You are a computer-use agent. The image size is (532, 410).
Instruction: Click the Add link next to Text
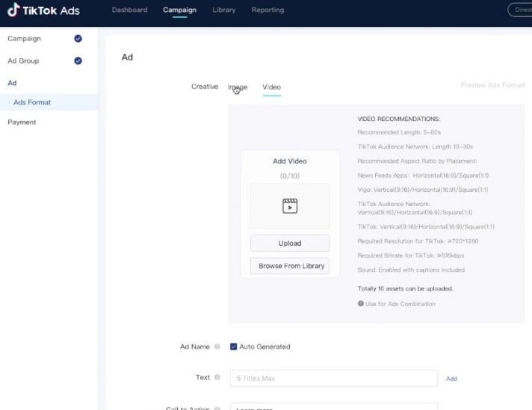(451, 379)
